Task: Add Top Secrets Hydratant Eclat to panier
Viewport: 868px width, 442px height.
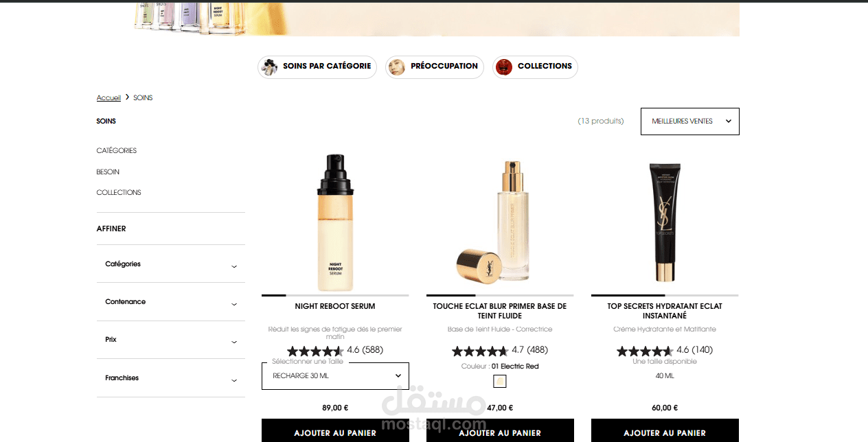Action: point(665,431)
